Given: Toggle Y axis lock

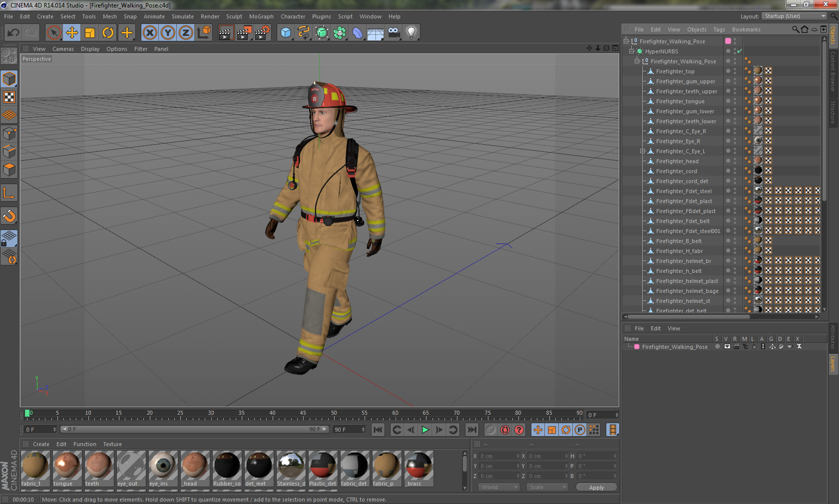Looking at the screenshot, I should click(x=168, y=33).
